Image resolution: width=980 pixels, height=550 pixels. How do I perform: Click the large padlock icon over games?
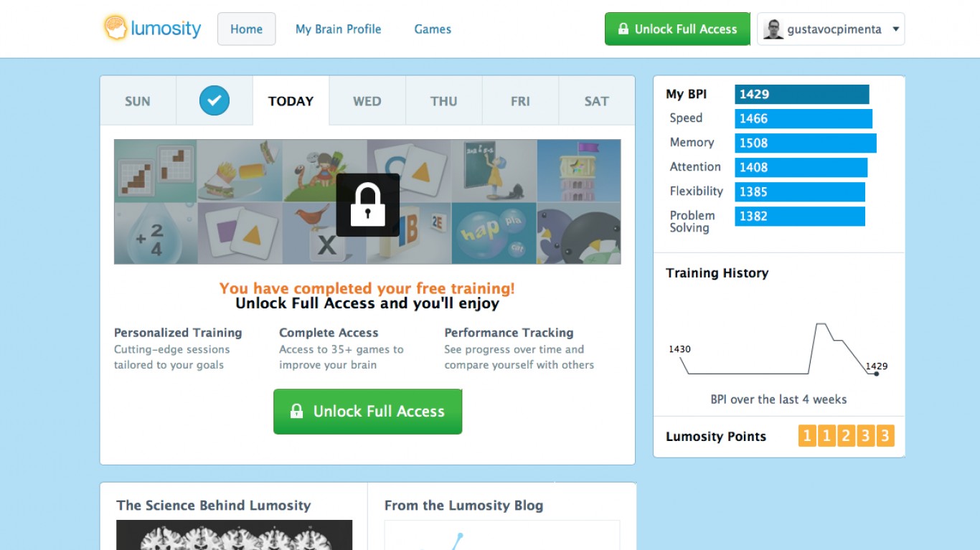pyautogui.click(x=367, y=205)
